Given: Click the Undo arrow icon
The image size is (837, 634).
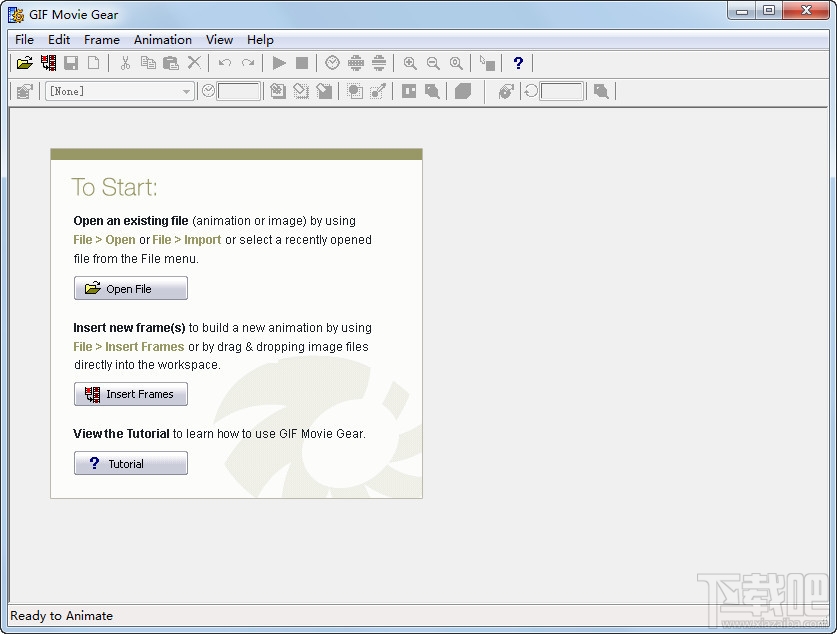Looking at the screenshot, I should pos(225,63).
